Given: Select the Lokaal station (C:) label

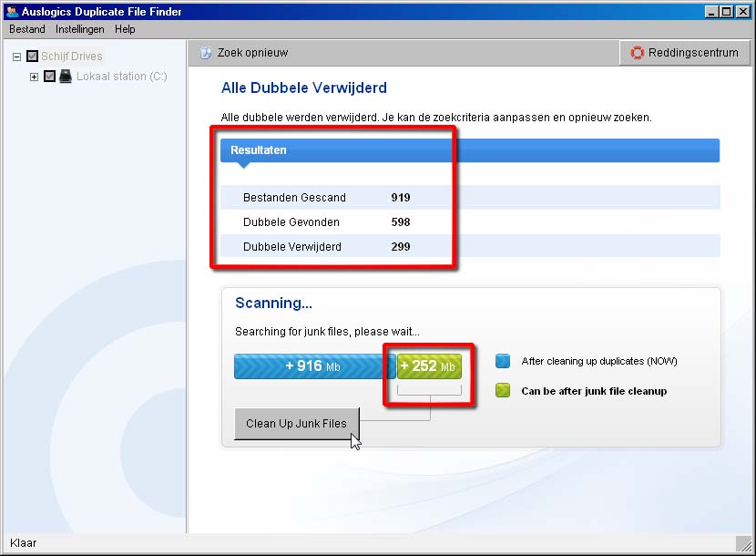Looking at the screenshot, I should (121, 77).
